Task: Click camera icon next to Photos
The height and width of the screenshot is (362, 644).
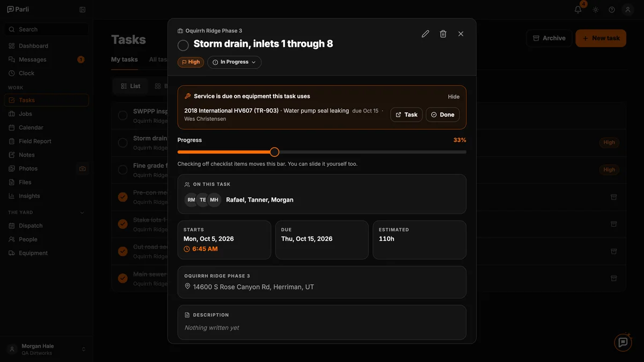Action: pyautogui.click(x=82, y=168)
